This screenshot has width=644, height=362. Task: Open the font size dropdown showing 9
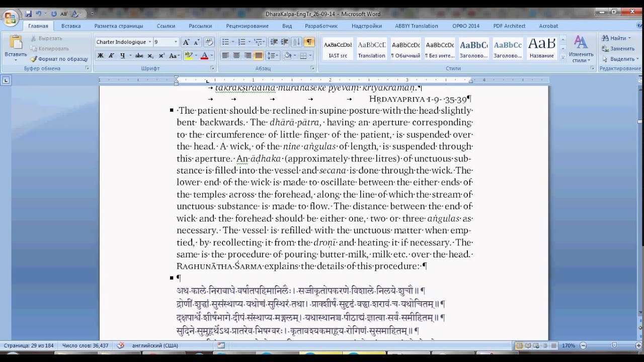pos(176,42)
